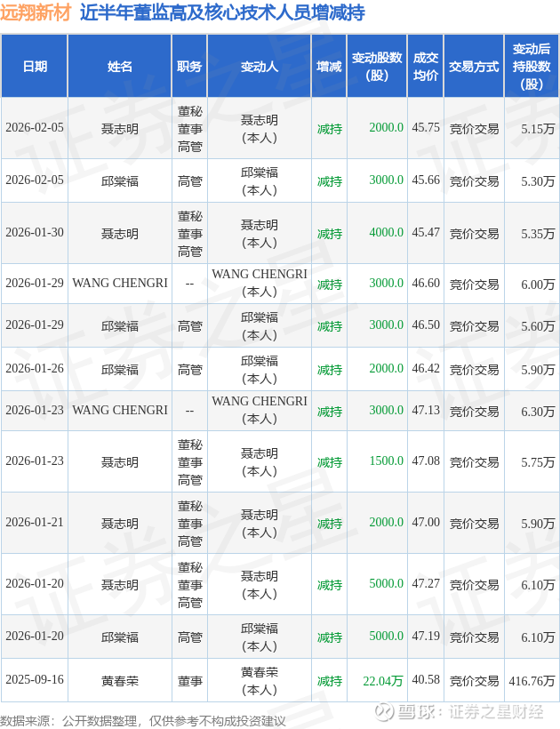Click the average price 46.50
Viewport: 560px width, 729px height.
pyautogui.click(x=426, y=325)
